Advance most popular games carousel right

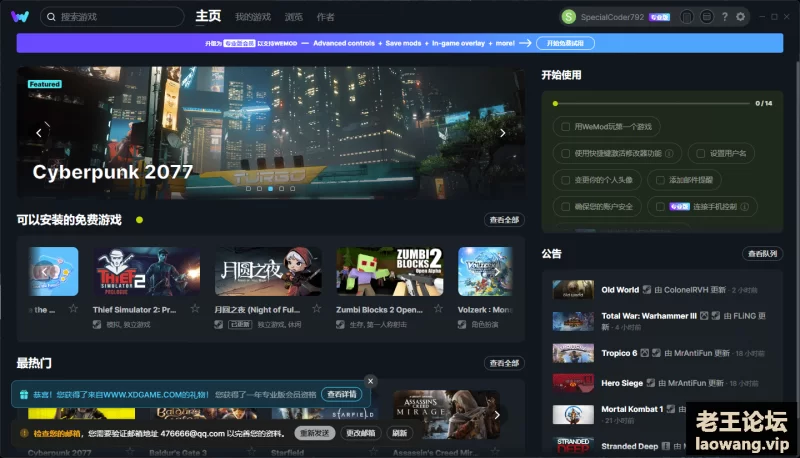point(497,415)
